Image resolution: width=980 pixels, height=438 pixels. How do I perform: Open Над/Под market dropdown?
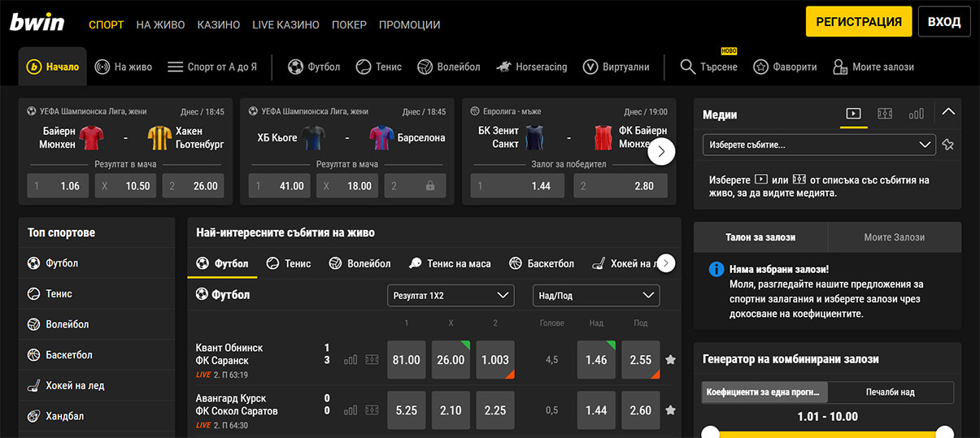coord(596,296)
